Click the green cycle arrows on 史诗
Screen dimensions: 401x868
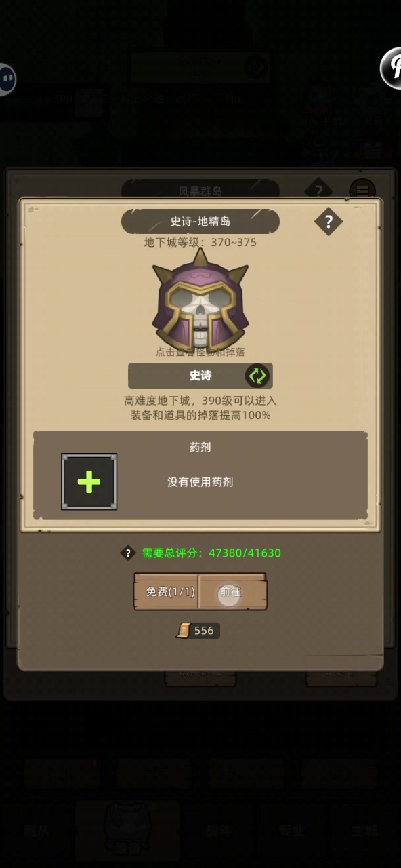click(257, 376)
